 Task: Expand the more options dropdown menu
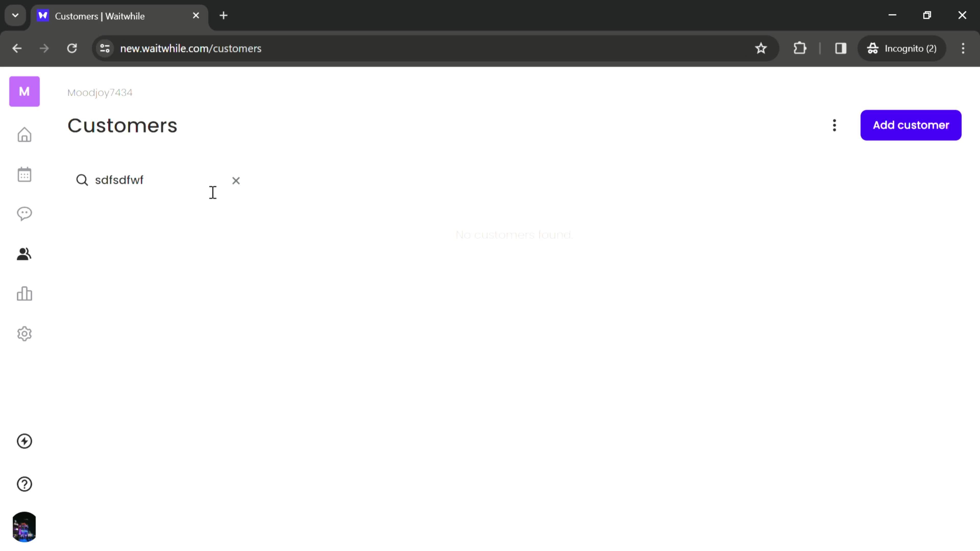tap(834, 125)
